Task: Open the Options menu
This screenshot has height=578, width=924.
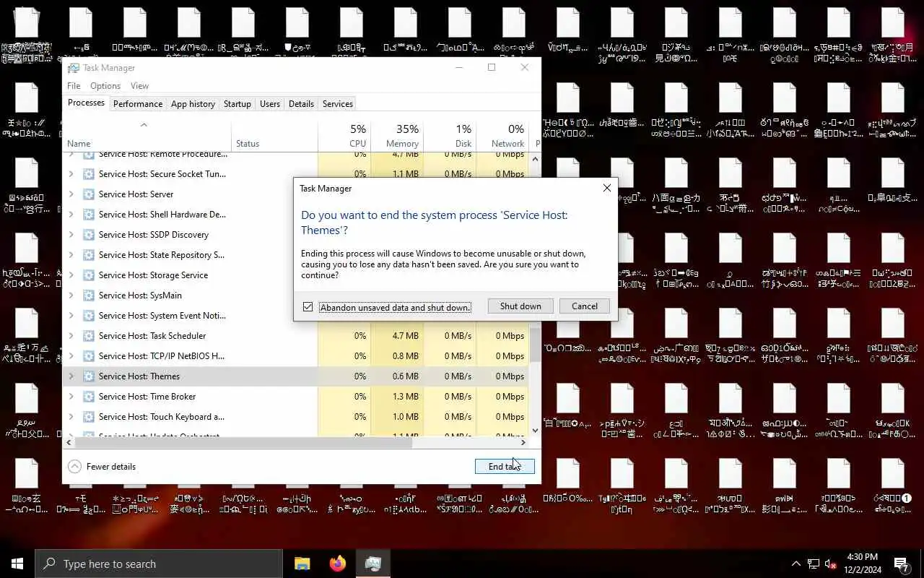Action: pos(105,86)
